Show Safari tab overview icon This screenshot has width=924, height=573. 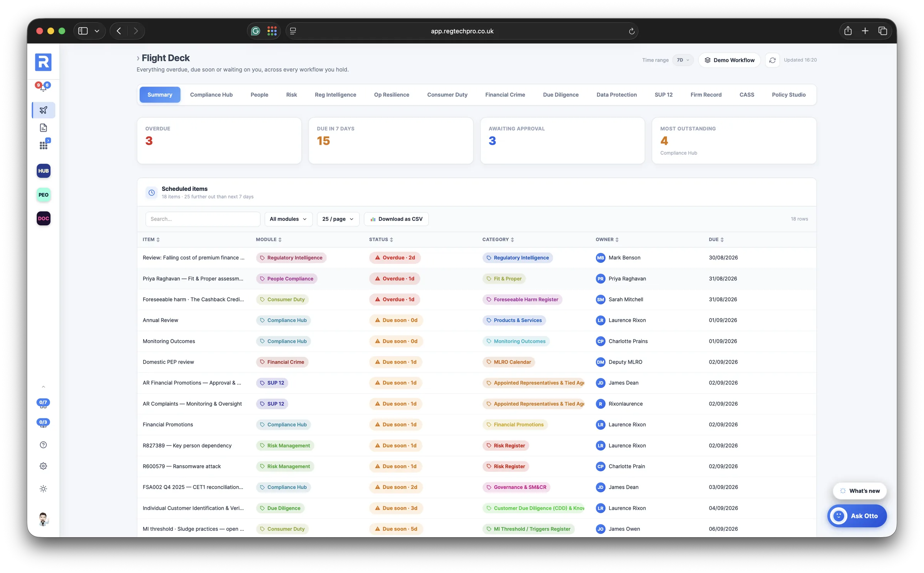[x=883, y=31]
